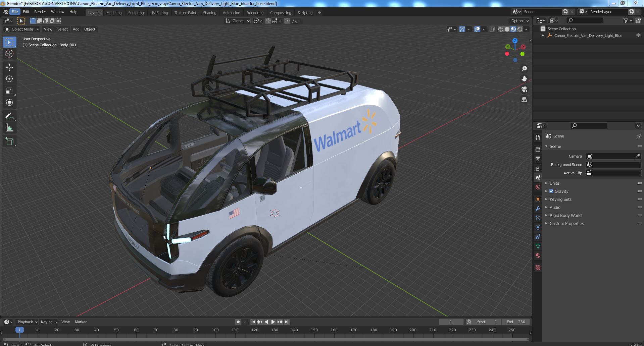Select the Rotate tool

(x=9, y=79)
